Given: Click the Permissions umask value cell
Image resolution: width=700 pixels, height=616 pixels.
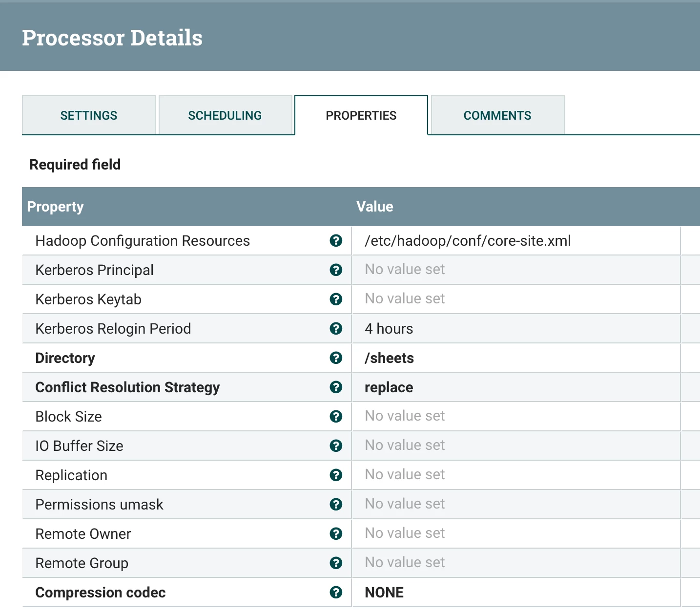Looking at the screenshot, I should click(516, 504).
